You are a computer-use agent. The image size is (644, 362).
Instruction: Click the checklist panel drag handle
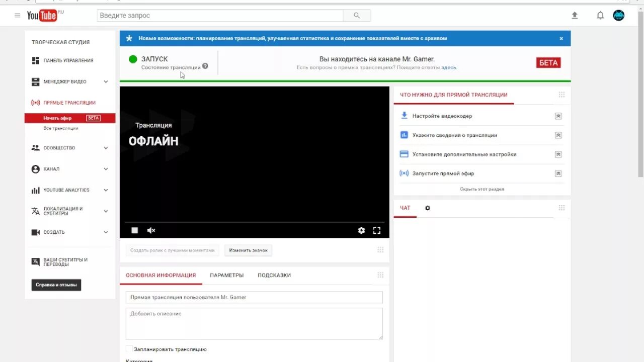(561, 95)
